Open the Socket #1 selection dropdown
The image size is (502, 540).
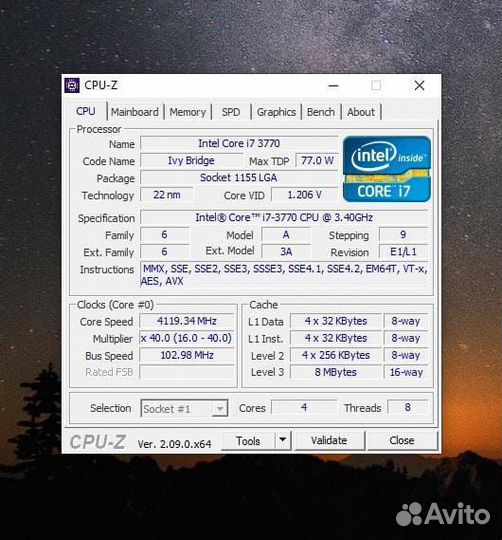(x=184, y=408)
